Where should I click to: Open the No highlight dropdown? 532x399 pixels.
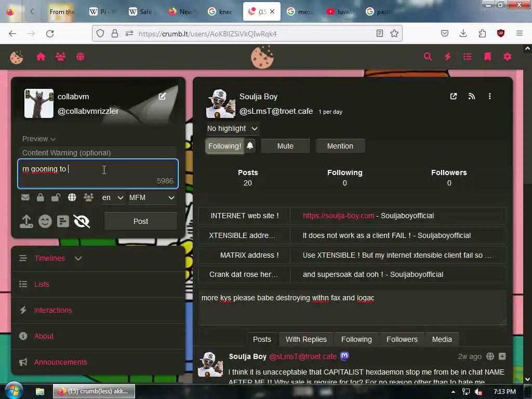232,129
